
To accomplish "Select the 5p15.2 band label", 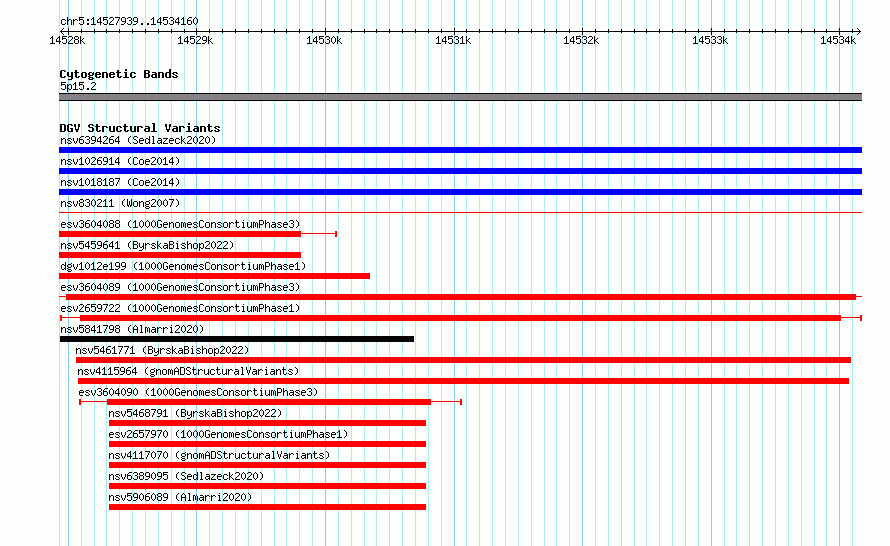I will pyautogui.click(x=78, y=86).
